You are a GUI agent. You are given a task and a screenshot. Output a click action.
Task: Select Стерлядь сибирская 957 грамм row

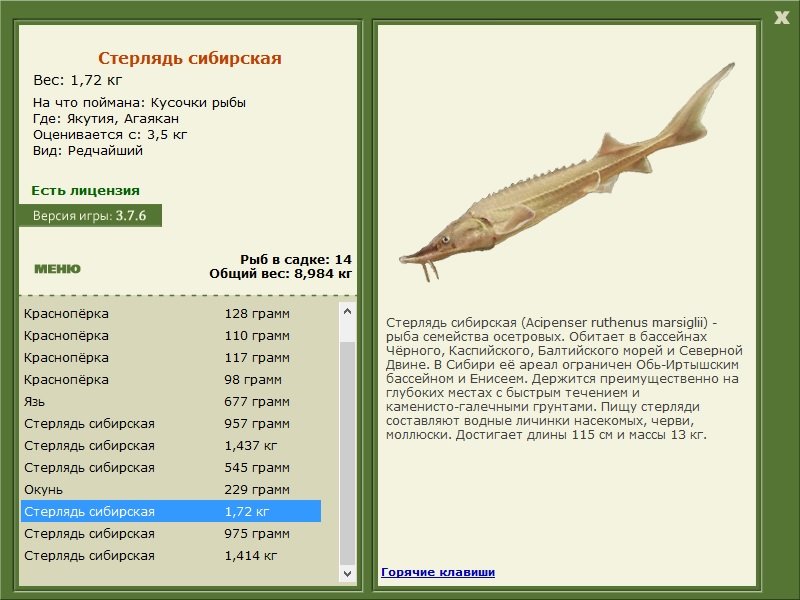click(171, 423)
